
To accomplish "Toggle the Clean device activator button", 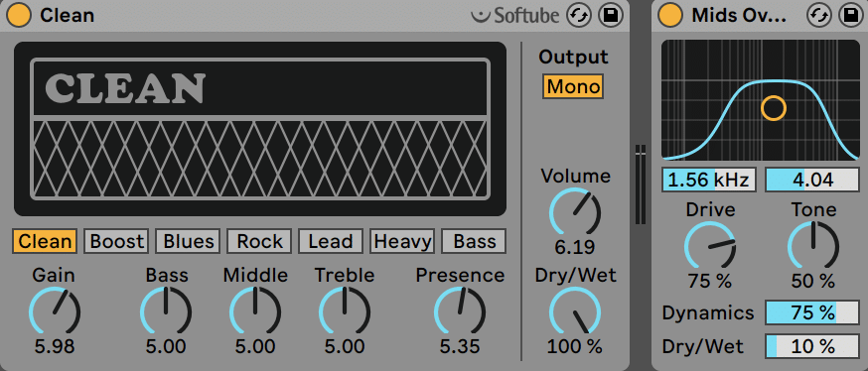I will [18, 15].
